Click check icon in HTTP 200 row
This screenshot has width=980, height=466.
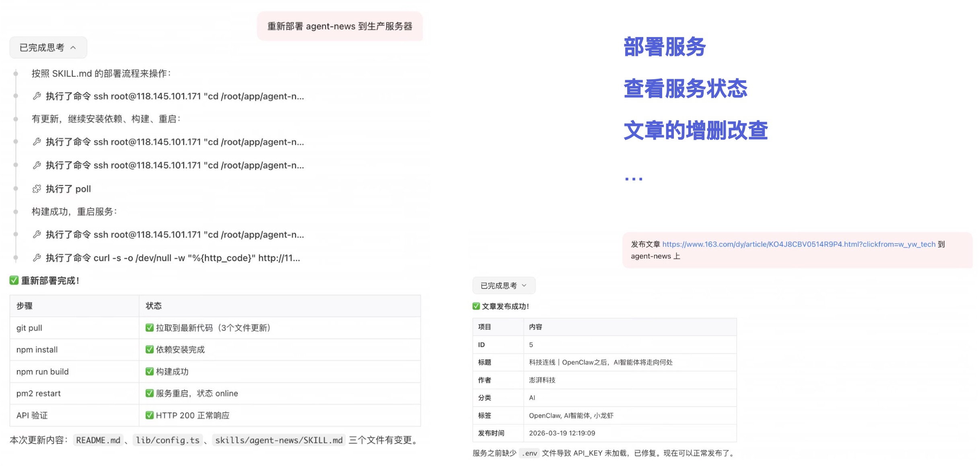point(150,415)
